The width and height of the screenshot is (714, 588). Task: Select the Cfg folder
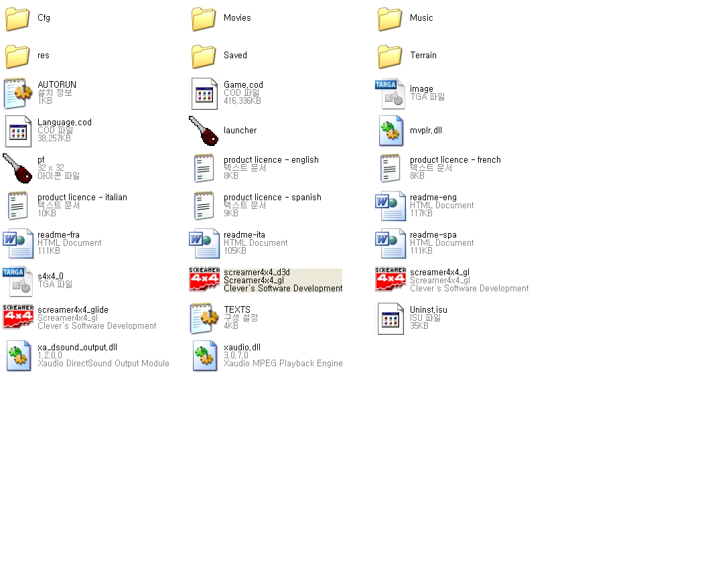coord(18,18)
